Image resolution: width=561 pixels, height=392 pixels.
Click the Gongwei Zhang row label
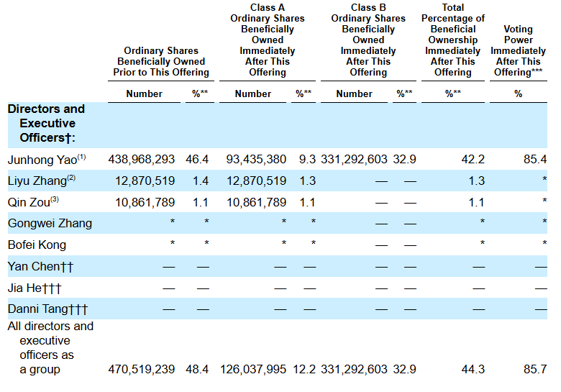(50, 223)
